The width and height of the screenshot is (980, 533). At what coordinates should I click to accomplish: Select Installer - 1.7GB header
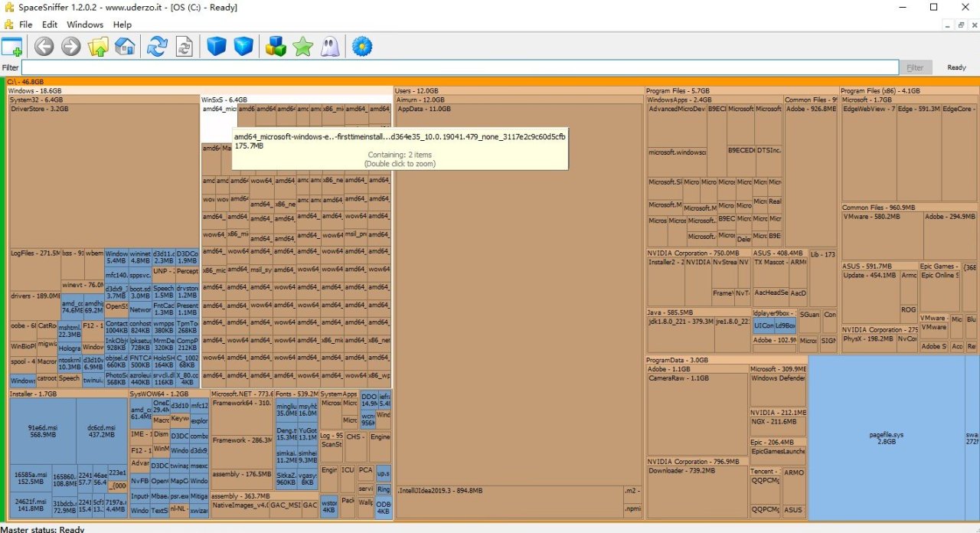(x=67, y=394)
